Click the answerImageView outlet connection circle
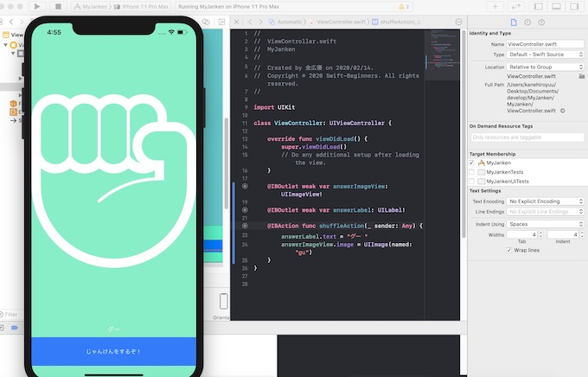This screenshot has height=377, width=588. 245,186
